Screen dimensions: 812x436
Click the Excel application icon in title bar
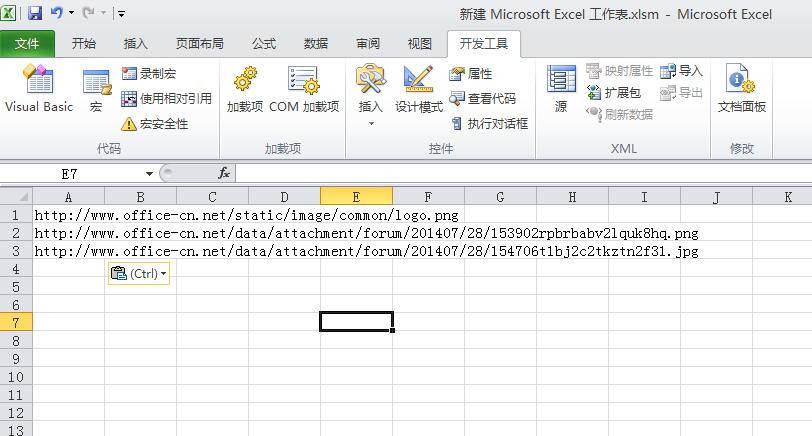pyautogui.click(x=8, y=13)
